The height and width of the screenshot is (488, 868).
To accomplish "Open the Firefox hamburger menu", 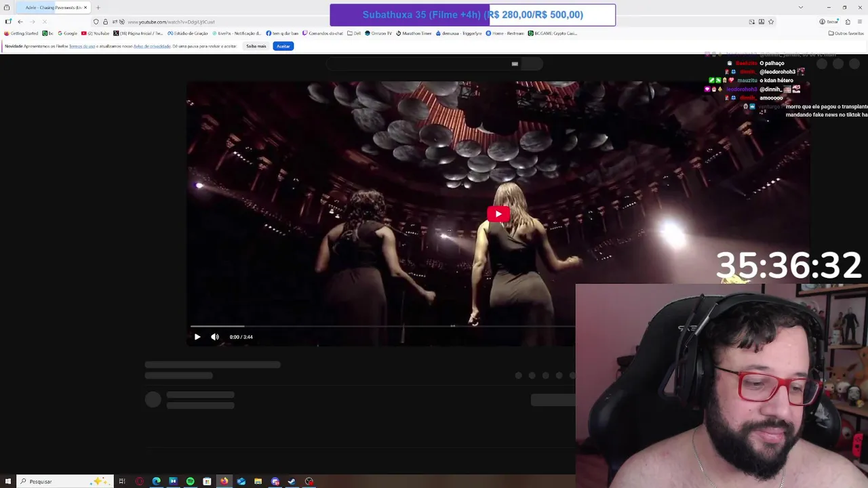I will coord(859,22).
